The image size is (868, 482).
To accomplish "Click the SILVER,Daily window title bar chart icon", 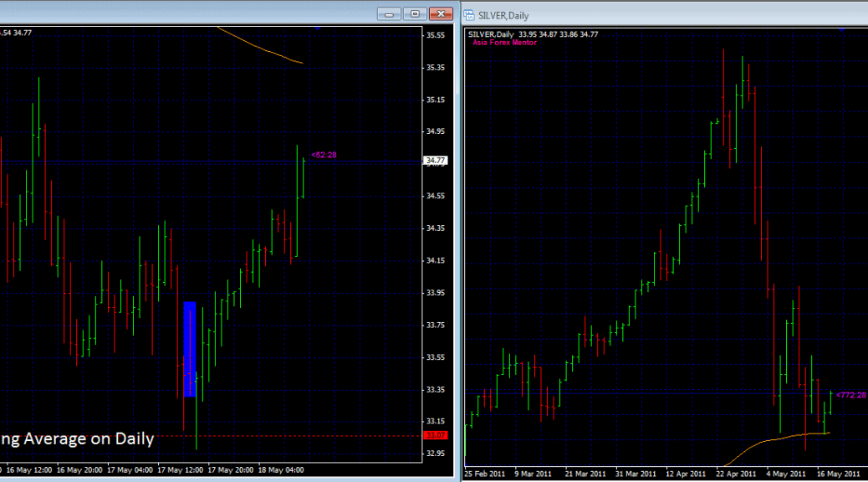I will tap(469, 15).
